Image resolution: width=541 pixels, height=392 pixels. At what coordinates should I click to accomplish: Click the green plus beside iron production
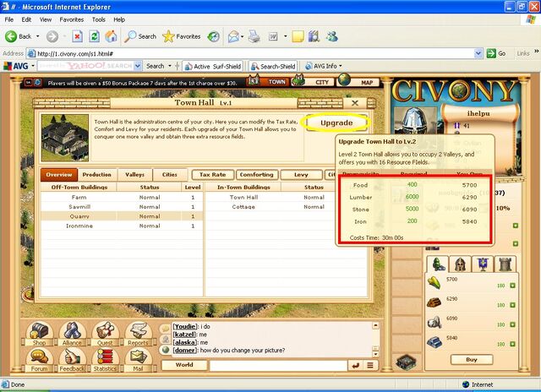tap(512, 344)
